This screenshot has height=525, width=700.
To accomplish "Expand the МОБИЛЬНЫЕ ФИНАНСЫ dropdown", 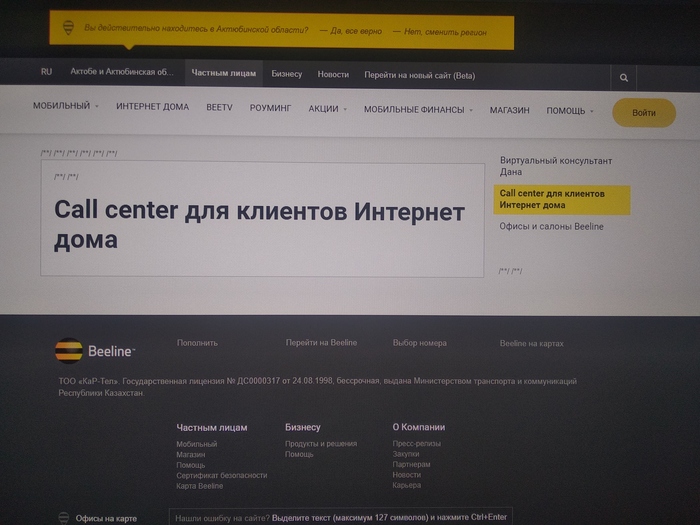I will click(x=418, y=109).
